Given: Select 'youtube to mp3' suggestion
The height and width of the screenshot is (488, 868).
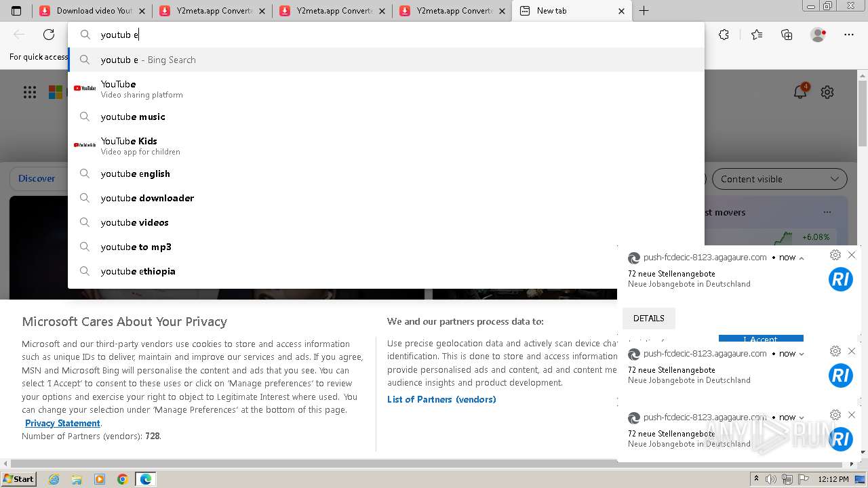Looking at the screenshot, I should pos(387,247).
